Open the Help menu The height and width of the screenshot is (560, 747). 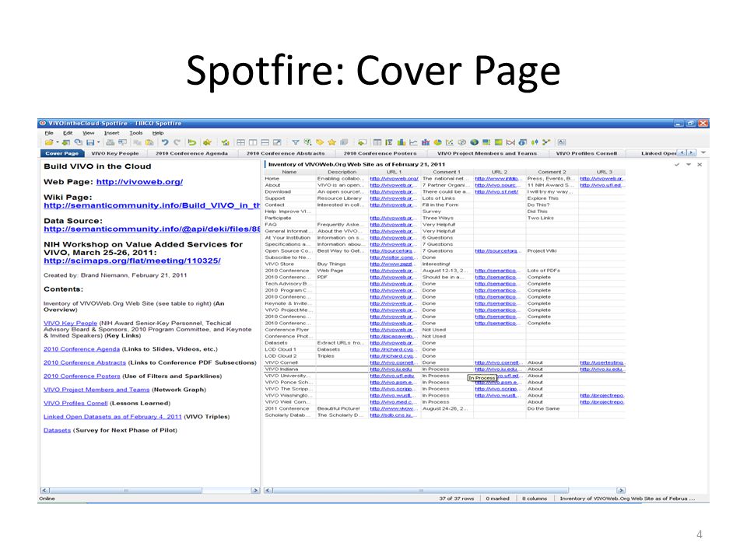(x=158, y=133)
